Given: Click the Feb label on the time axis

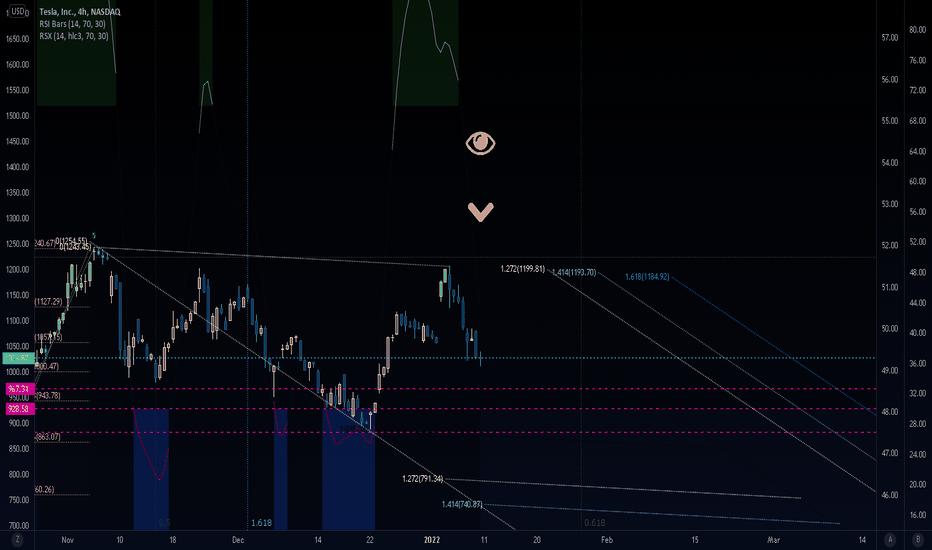Looking at the screenshot, I should click(606, 540).
